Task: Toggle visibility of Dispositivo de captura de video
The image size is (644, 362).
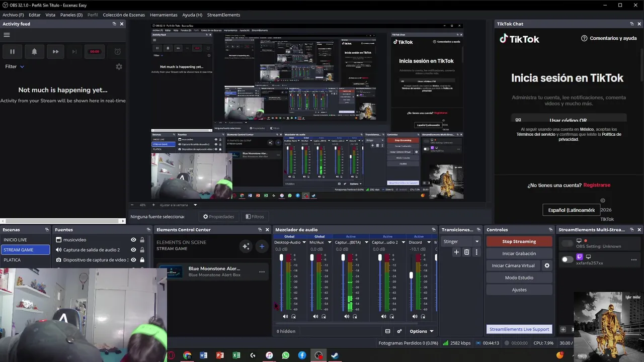Action: (x=133, y=260)
